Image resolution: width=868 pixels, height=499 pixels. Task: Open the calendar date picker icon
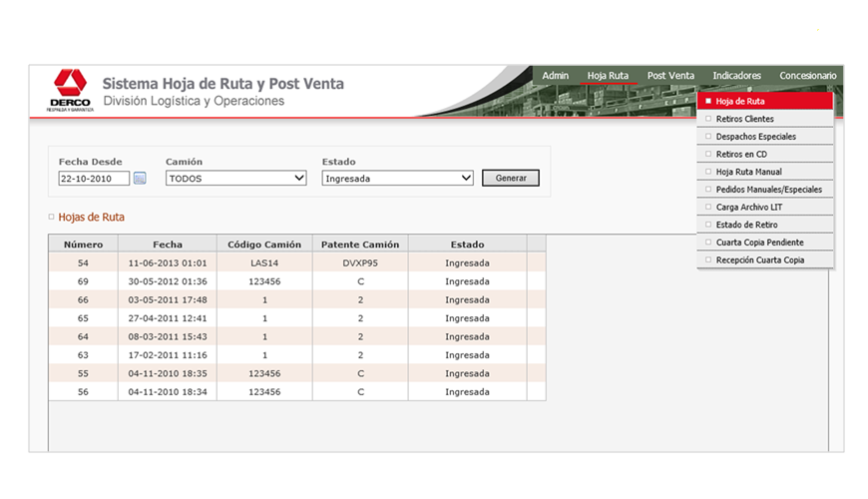coord(140,179)
